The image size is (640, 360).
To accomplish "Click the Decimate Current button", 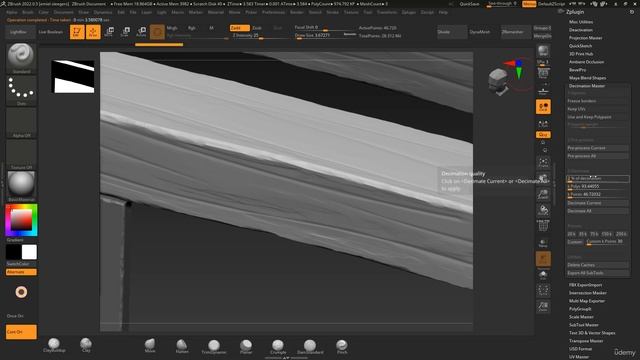I will point(598,203).
